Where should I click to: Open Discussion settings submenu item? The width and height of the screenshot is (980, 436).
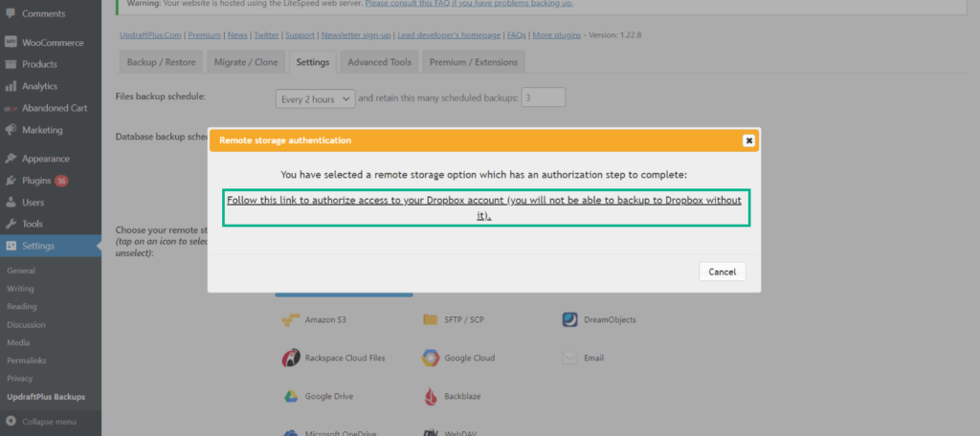26,325
